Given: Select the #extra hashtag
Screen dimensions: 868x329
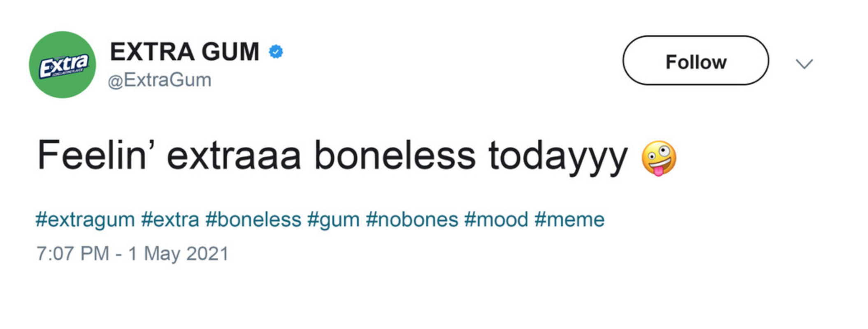Looking at the screenshot, I should 170,220.
